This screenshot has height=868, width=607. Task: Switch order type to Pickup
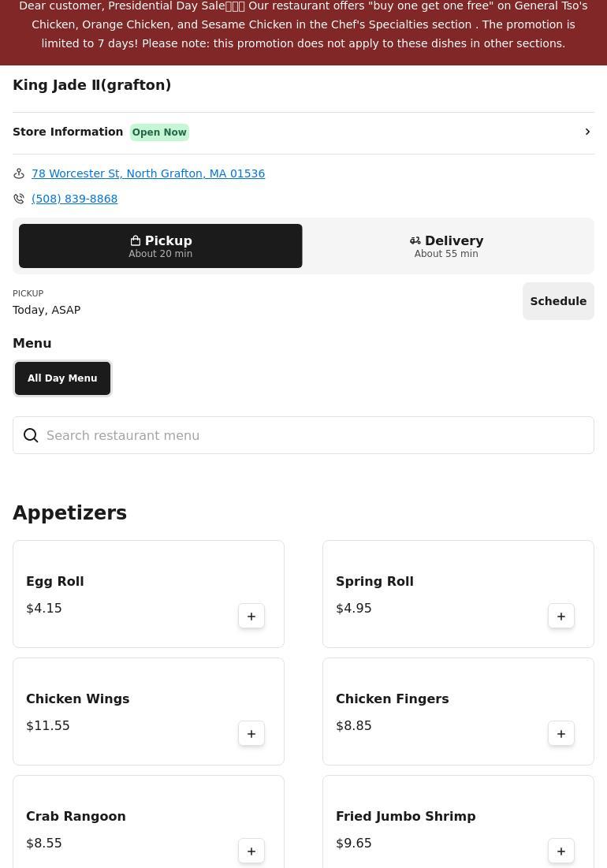[x=161, y=246]
